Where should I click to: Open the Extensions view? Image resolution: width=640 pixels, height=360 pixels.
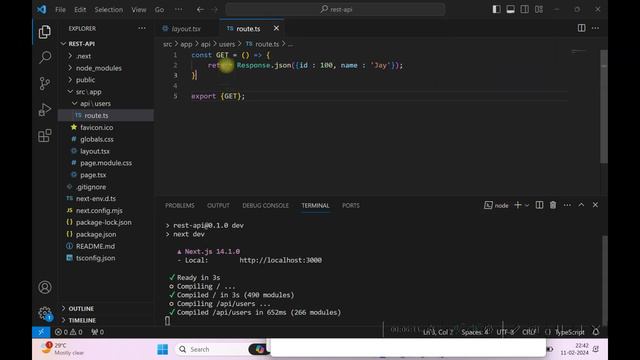(44, 136)
